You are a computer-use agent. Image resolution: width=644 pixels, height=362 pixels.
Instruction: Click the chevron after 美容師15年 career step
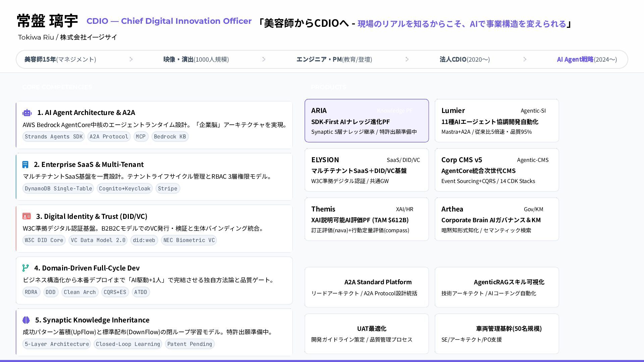131,59
